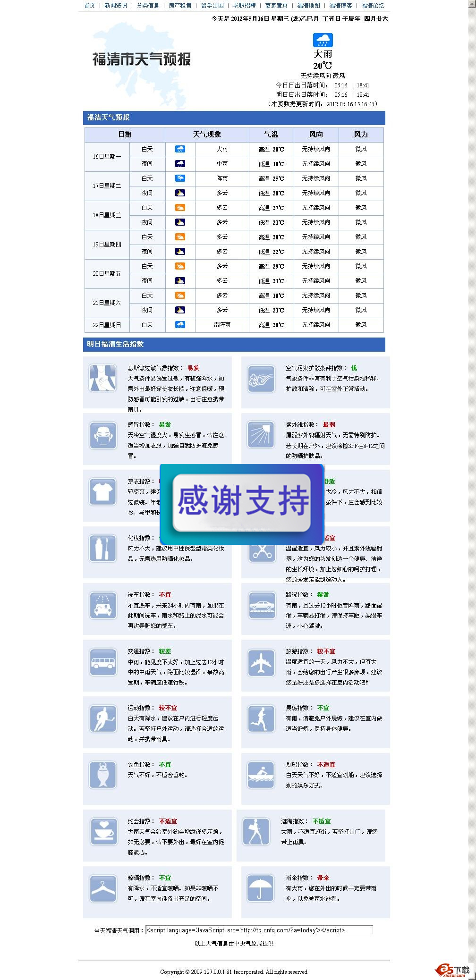Click the 高温 25℃ temperature cell
476x980 pixels.
(271, 178)
